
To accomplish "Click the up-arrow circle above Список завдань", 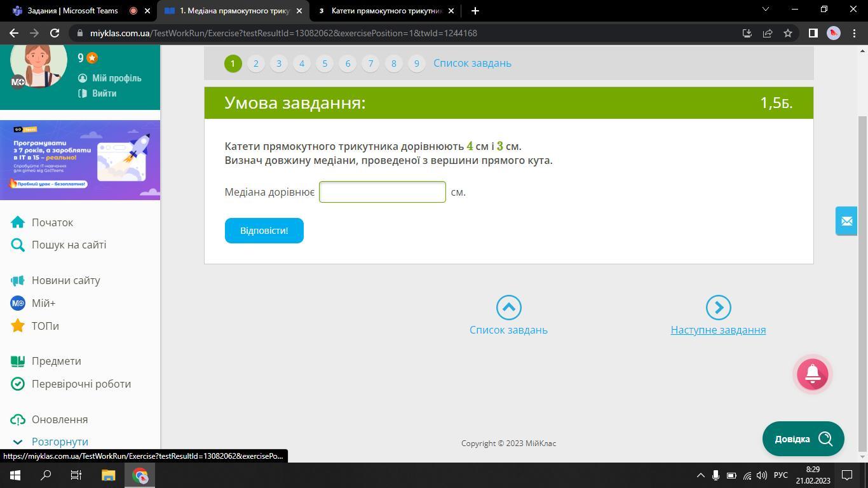I will point(508,308).
